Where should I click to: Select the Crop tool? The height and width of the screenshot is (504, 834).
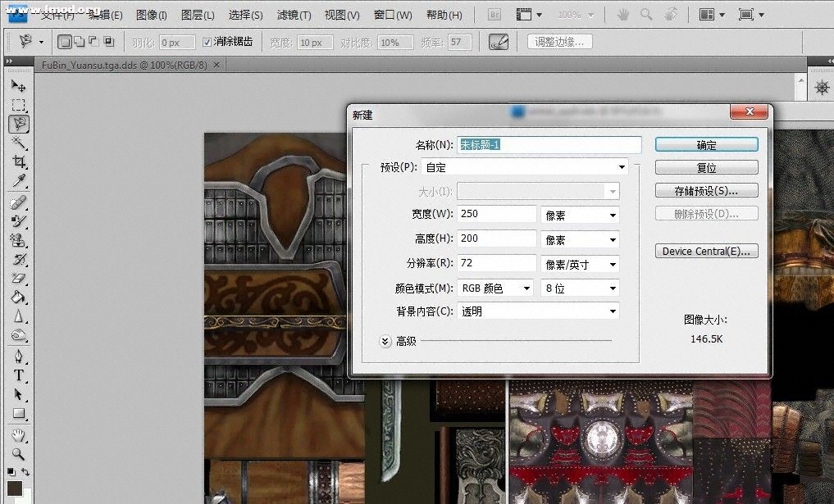point(18,162)
